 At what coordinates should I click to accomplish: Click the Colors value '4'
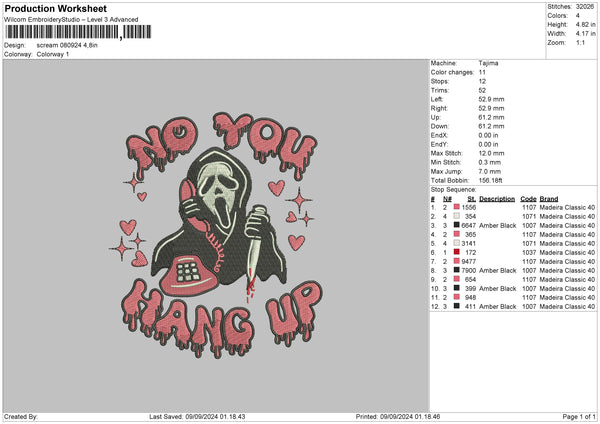[577, 16]
